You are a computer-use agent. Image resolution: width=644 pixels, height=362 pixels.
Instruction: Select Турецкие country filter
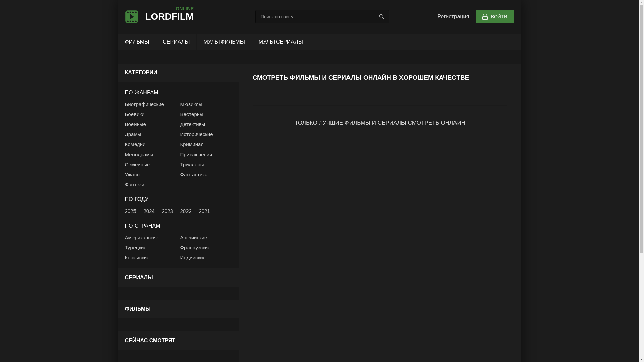tap(136, 248)
